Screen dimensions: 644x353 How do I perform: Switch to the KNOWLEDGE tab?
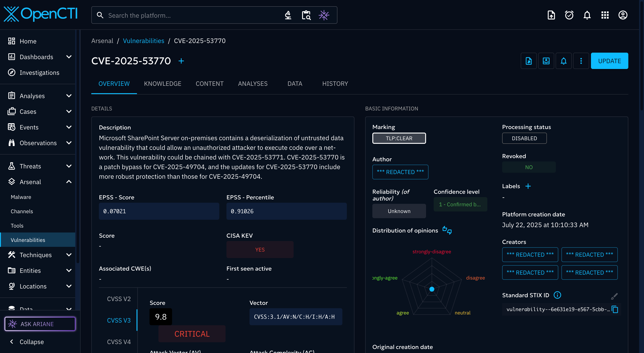point(162,84)
